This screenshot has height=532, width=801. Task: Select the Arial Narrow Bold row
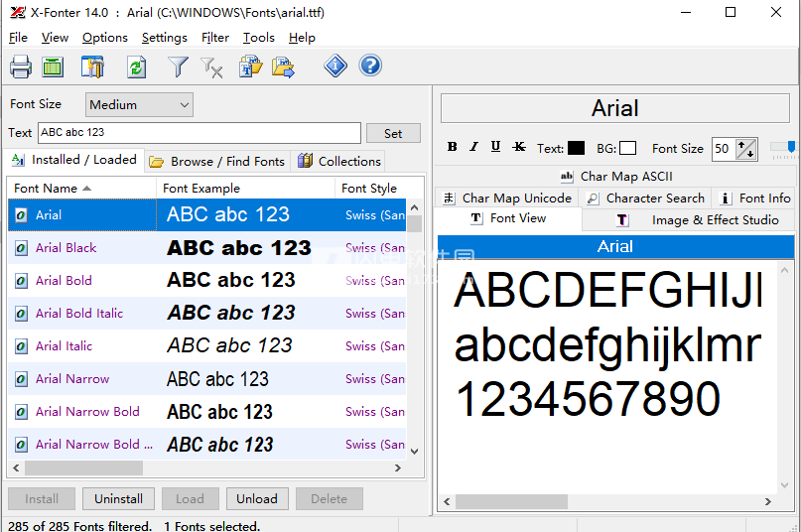pyautogui.click(x=206, y=412)
